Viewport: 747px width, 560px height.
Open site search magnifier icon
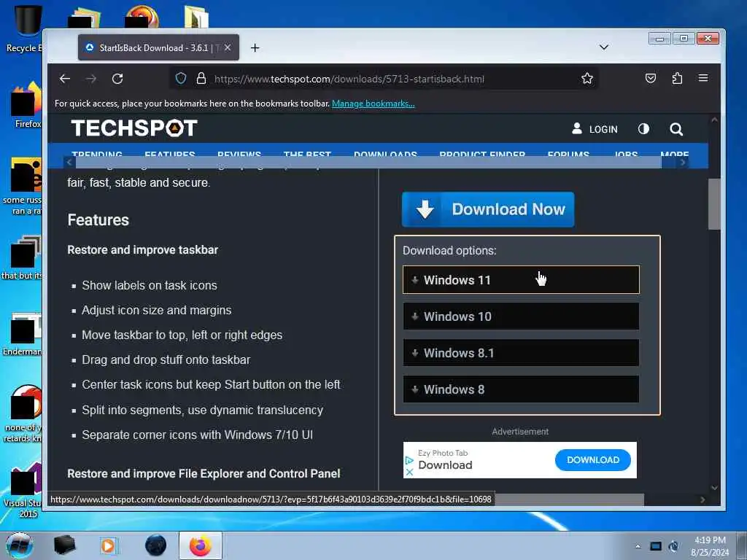pyautogui.click(x=676, y=129)
